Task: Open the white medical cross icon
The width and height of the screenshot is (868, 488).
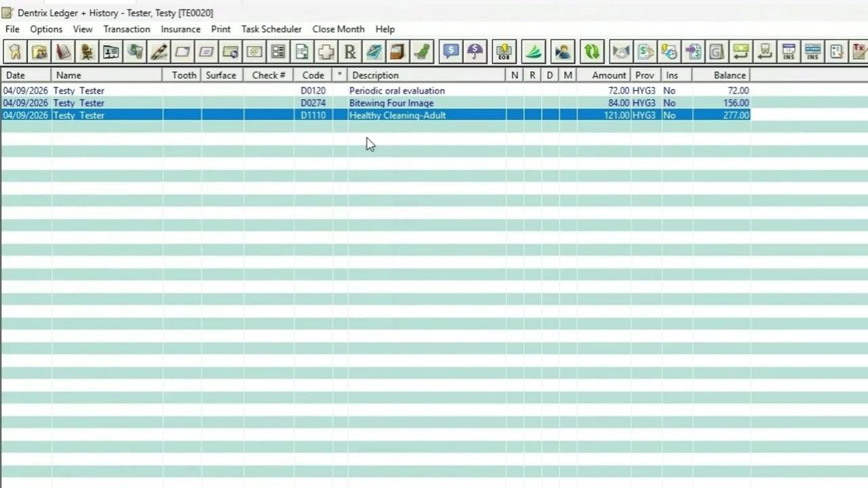Action: pos(326,52)
